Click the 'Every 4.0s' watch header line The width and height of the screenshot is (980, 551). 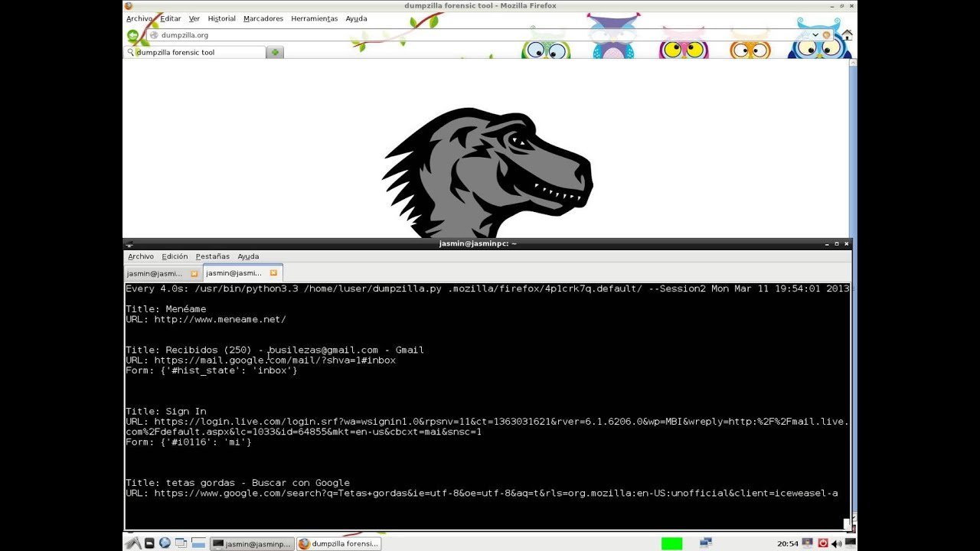pyautogui.click(x=488, y=289)
